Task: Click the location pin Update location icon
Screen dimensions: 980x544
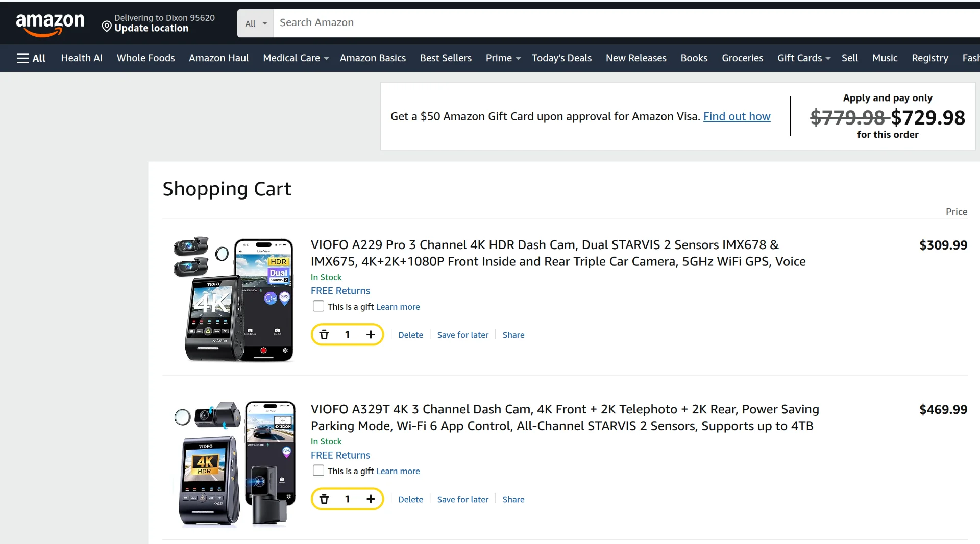Action: (107, 27)
